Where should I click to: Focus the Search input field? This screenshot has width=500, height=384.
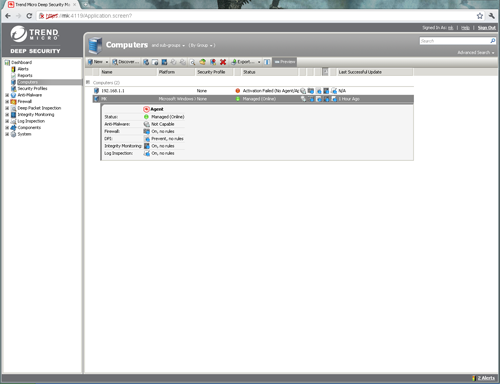[x=454, y=41]
